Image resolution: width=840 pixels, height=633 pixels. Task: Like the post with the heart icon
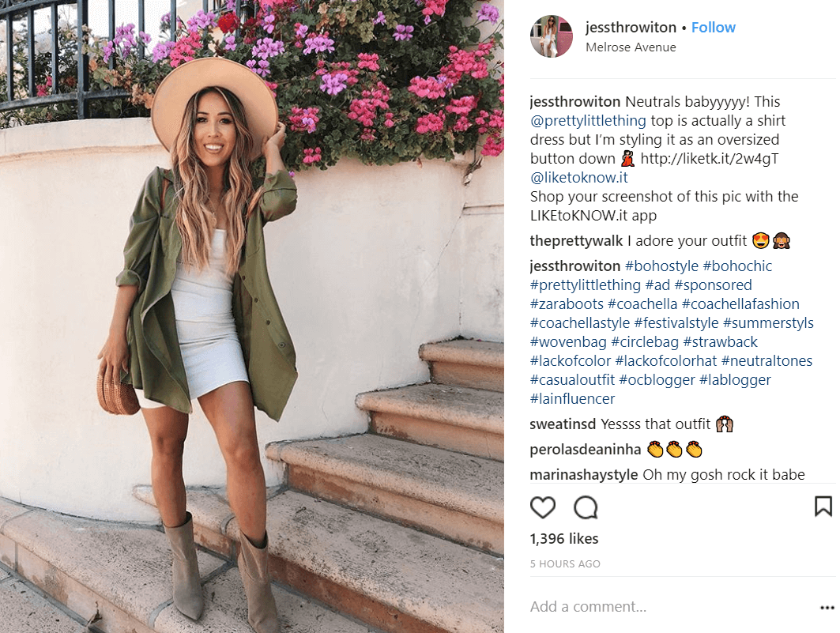pos(543,507)
